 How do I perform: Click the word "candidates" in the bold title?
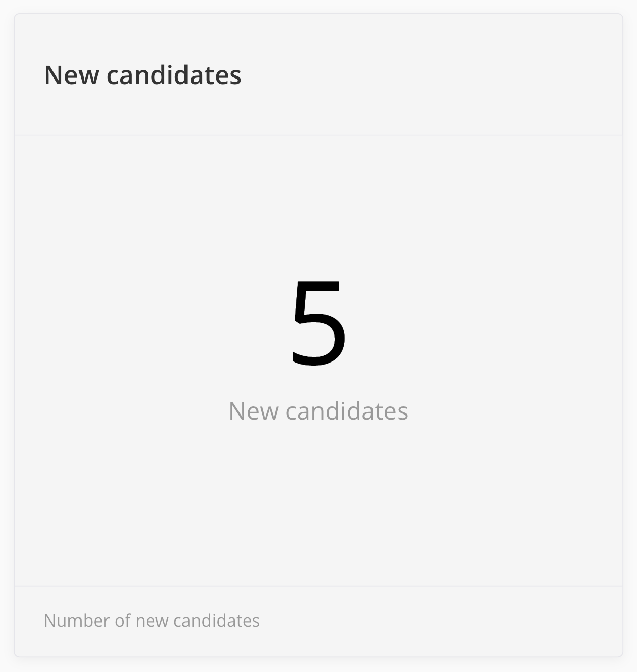coord(174,75)
